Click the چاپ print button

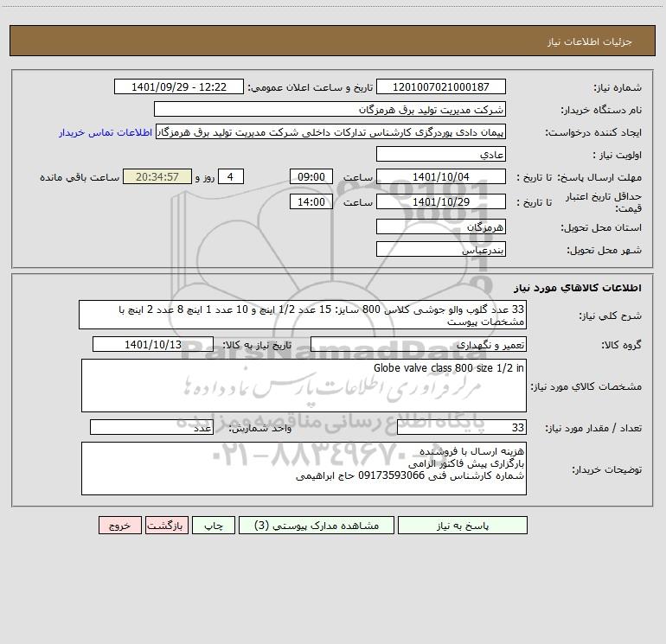pos(214,526)
